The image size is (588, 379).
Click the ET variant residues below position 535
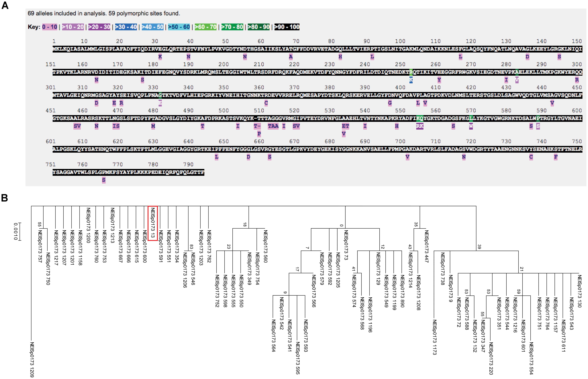pos(345,126)
